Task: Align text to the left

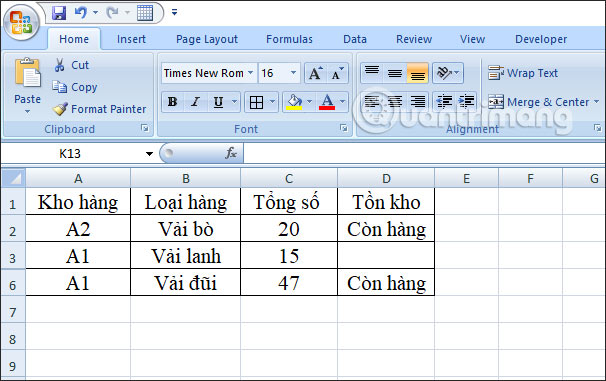Action: coord(372,102)
